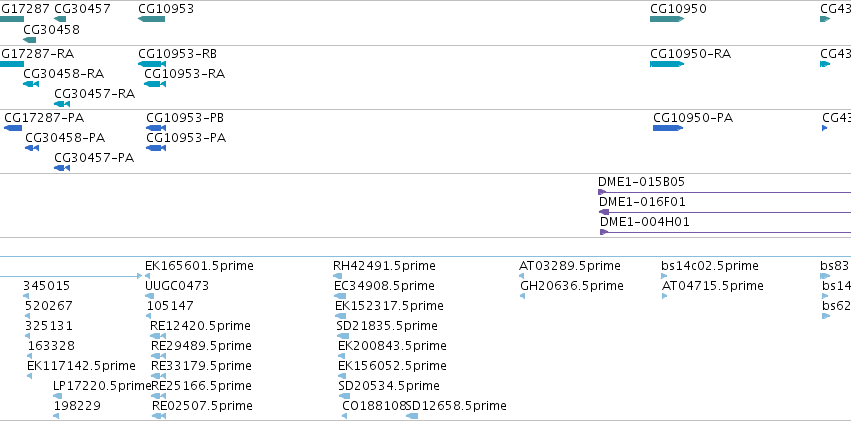
Task: Click the RE12420.5prime EST label
Action: pos(200,326)
